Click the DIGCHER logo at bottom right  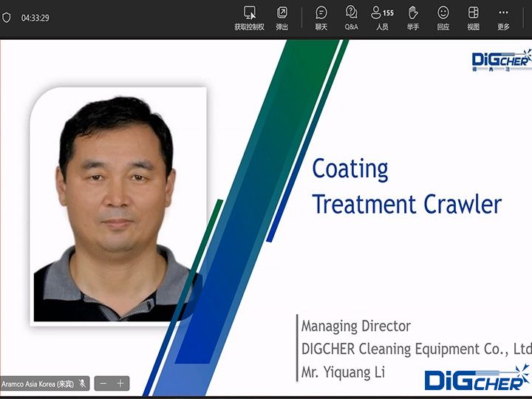(x=477, y=377)
